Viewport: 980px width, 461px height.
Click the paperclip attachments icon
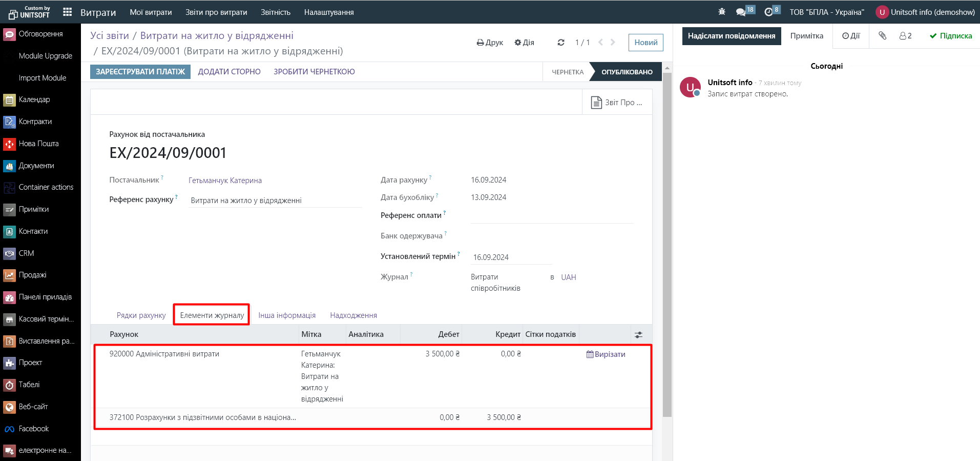coord(882,35)
